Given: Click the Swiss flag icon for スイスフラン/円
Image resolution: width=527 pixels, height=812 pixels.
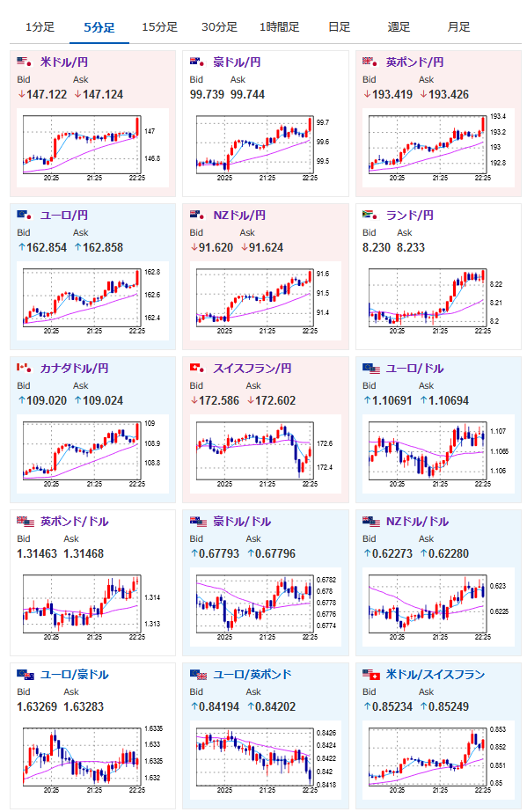Looking at the screenshot, I should pos(197,369).
